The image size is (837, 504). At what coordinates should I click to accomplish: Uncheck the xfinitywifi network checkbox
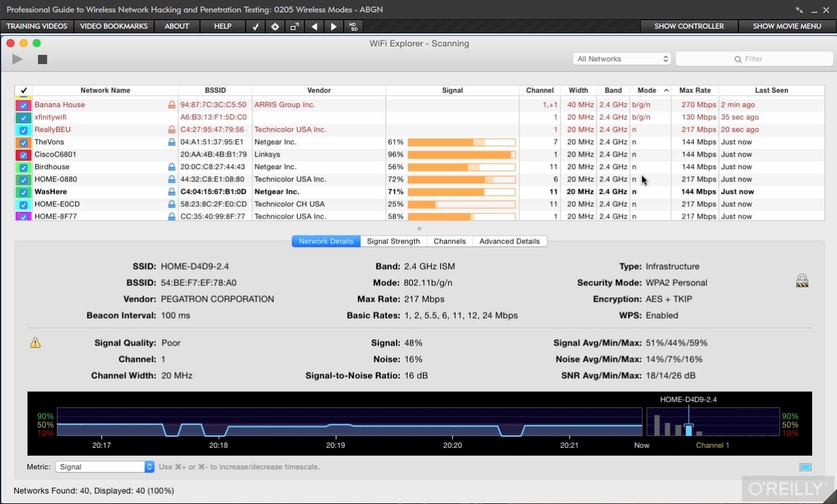[24, 118]
